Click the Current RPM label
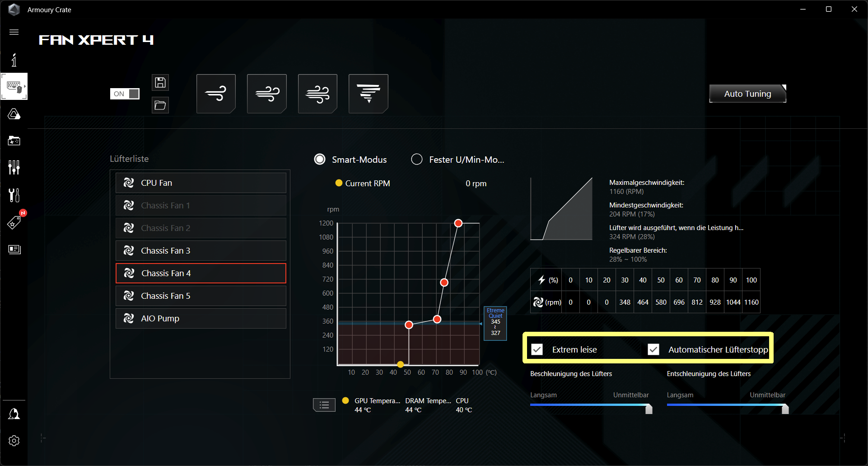The height and width of the screenshot is (466, 868). pos(368,184)
